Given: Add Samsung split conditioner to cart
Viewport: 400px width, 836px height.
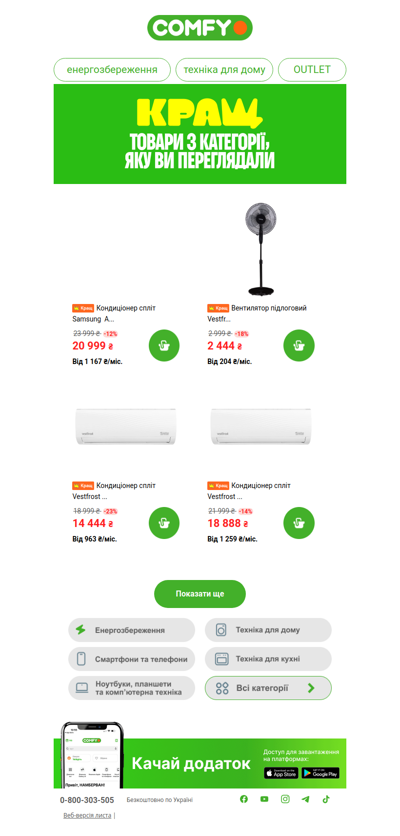Looking at the screenshot, I should (x=164, y=345).
